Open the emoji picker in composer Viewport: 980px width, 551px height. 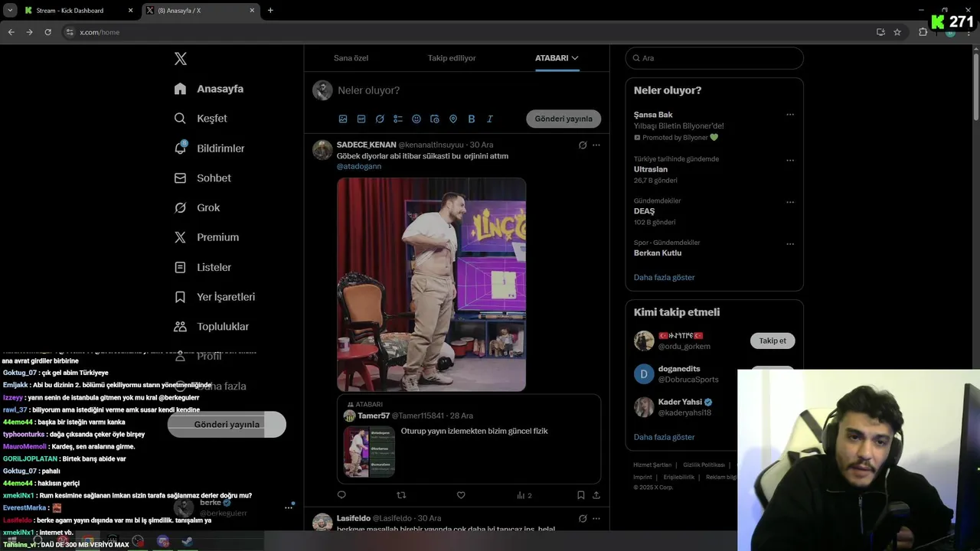(416, 119)
